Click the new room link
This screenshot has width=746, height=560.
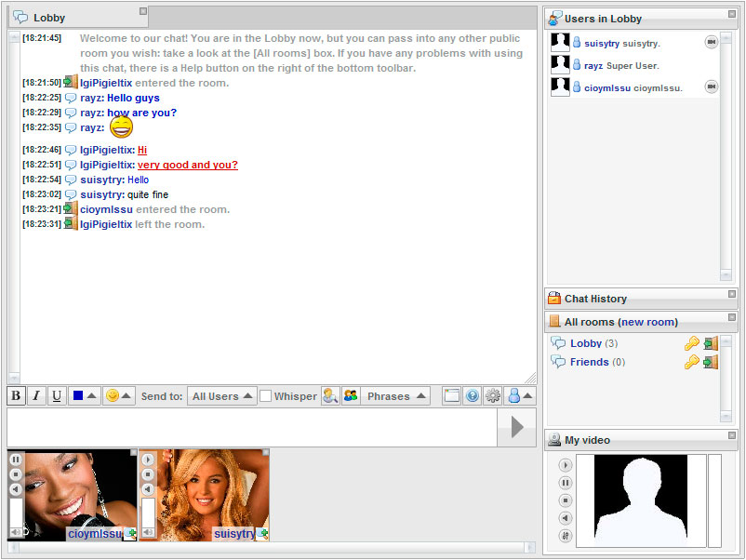click(647, 322)
